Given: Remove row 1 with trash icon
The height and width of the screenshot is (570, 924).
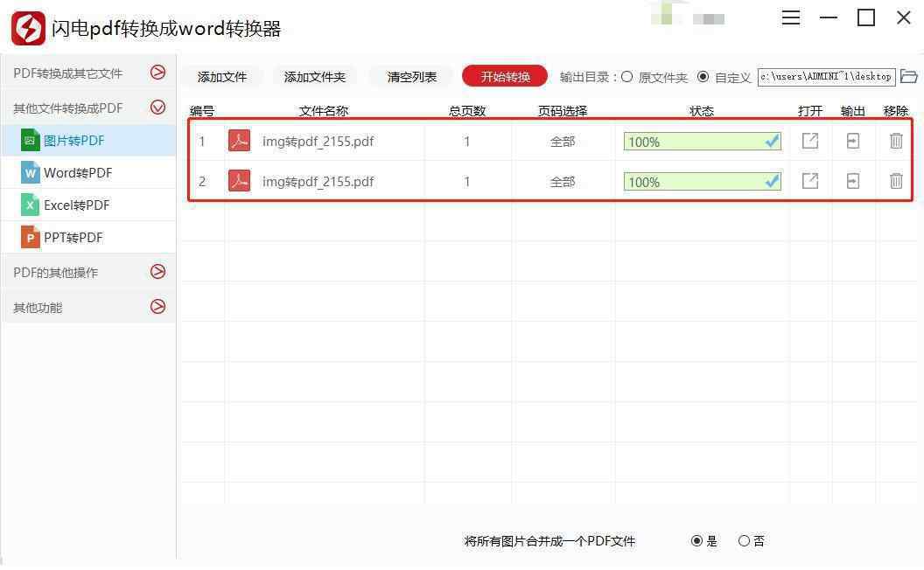Looking at the screenshot, I should click(896, 141).
